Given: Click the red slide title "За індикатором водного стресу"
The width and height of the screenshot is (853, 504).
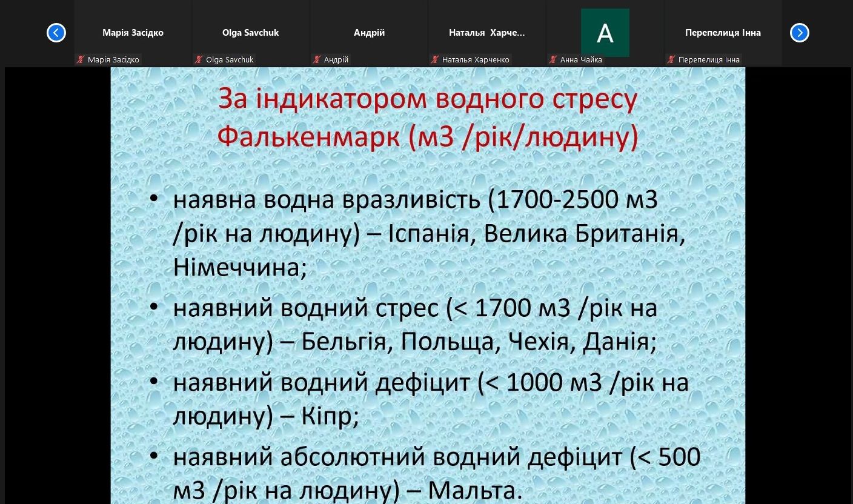Looking at the screenshot, I should [428, 99].
